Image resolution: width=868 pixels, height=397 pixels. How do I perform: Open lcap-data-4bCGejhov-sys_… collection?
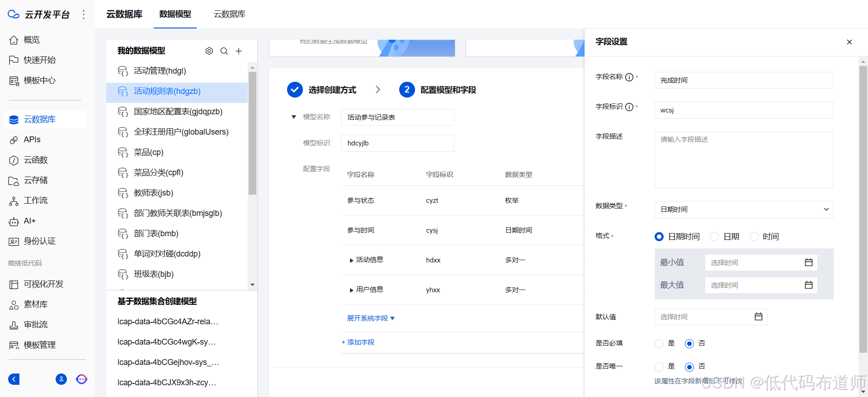pyautogui.click(x=169, y=362)
